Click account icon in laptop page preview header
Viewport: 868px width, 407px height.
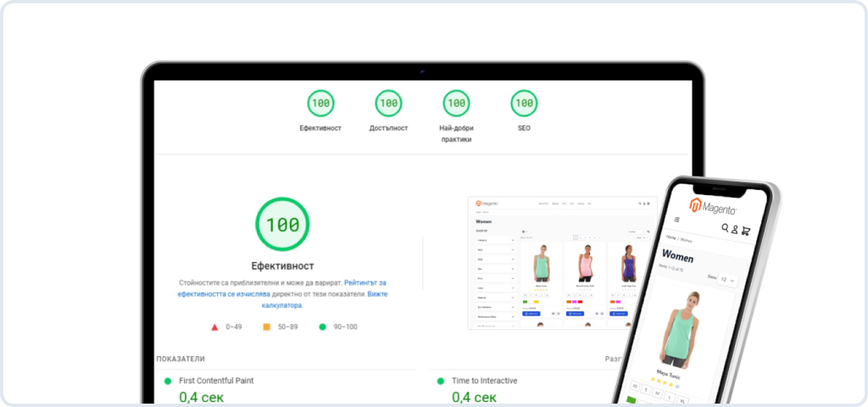coord(644,203)
